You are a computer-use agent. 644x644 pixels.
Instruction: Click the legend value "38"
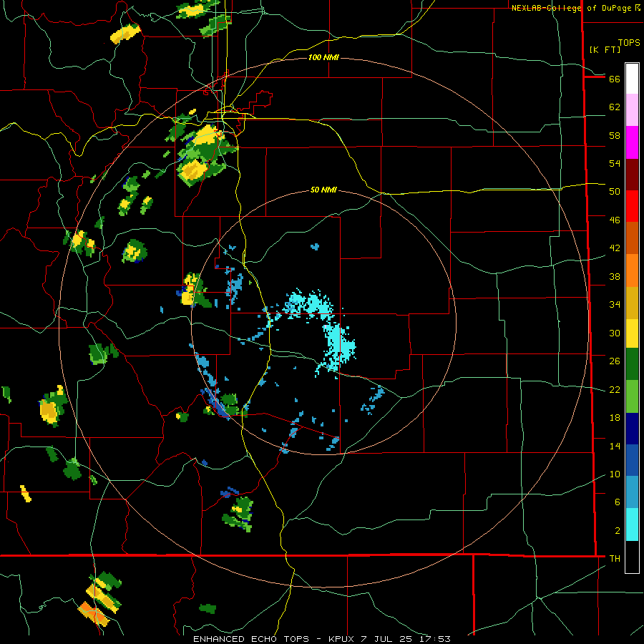tap(615, 276)
